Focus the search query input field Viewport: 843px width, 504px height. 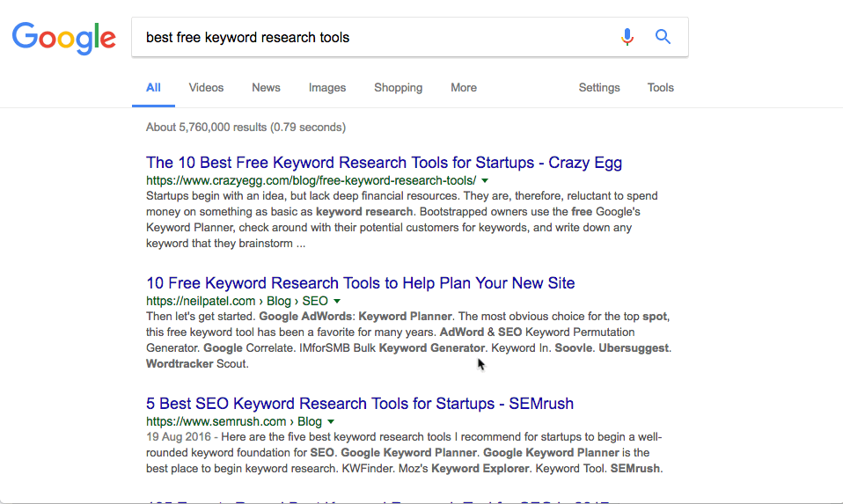click(x=370, y=37)
